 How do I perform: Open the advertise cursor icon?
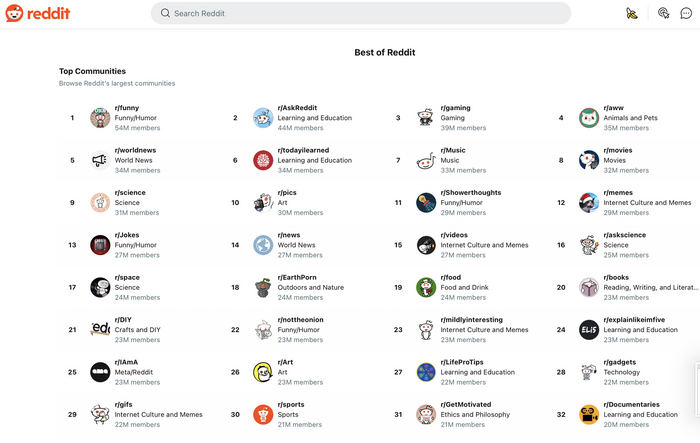663,13
